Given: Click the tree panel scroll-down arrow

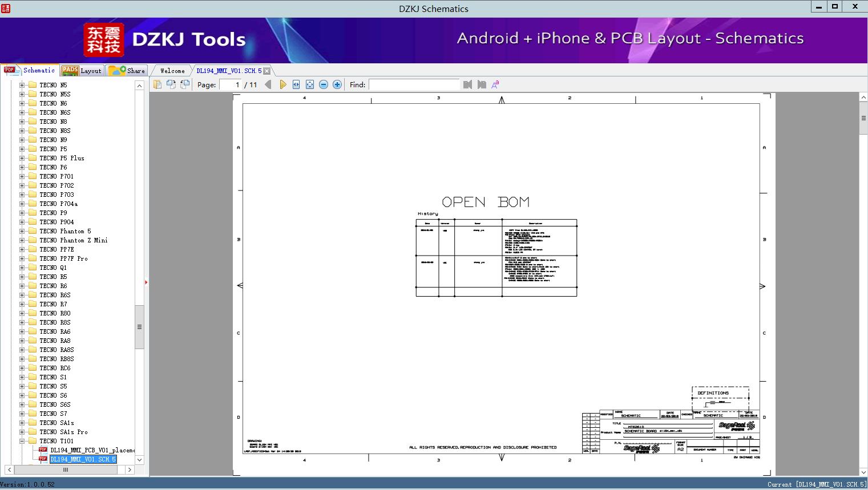Looking at the screenshot, I should (x=139, y=460).
